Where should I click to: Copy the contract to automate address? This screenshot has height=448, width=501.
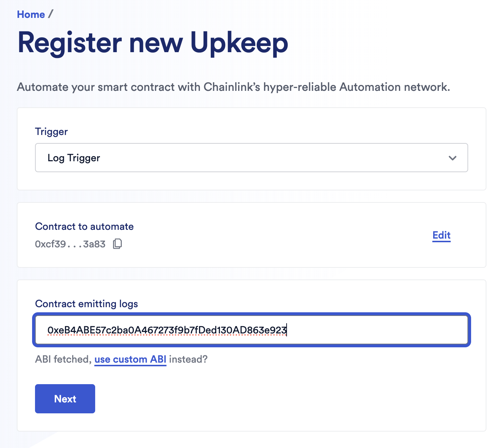(x=117, y=244)
